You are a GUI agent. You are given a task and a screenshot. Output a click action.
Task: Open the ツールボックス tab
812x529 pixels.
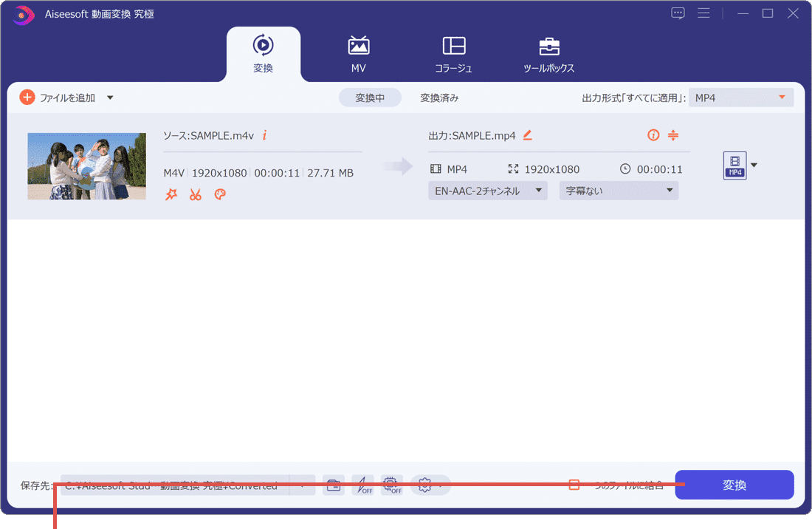[548, 53]
